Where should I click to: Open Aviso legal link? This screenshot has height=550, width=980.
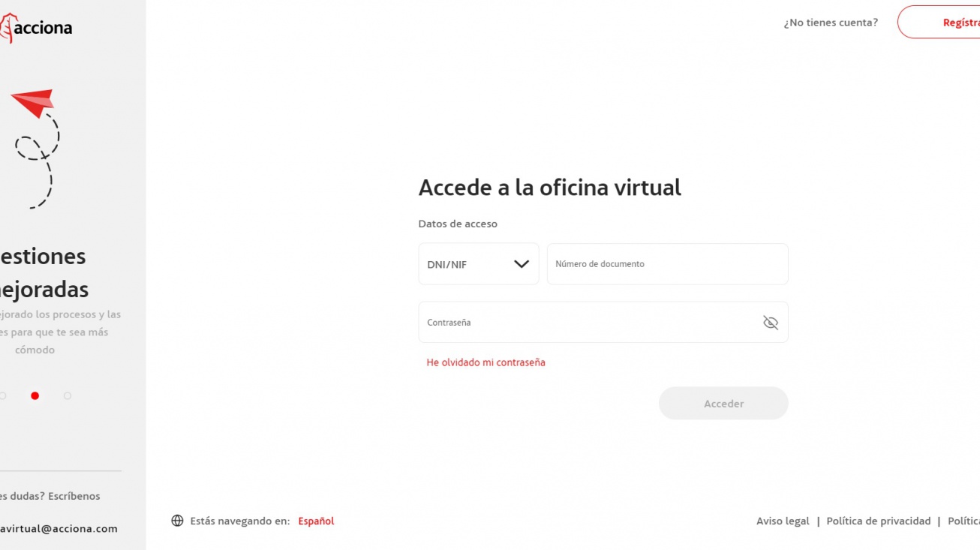pyautogui.click(x=783, y=521)
